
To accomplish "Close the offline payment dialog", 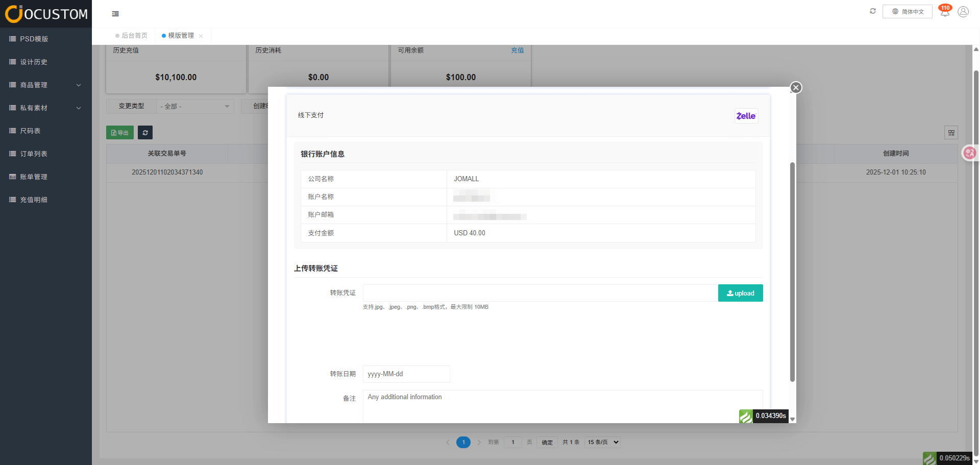I will [x=796, y=88].
